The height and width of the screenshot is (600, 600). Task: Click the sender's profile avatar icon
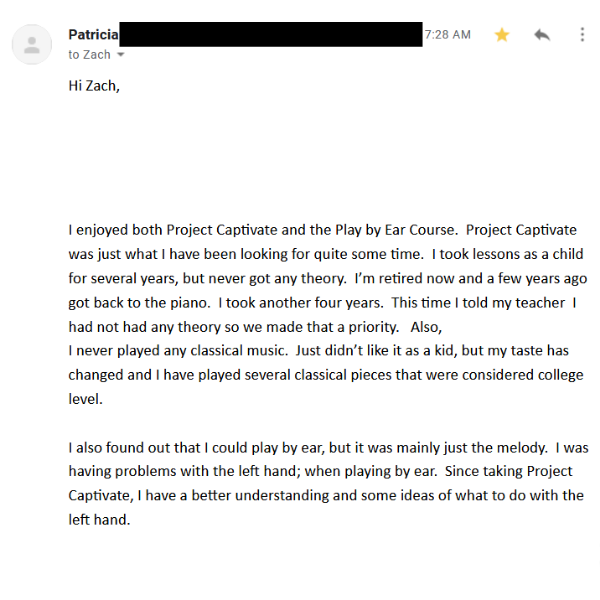coord(32,44)
